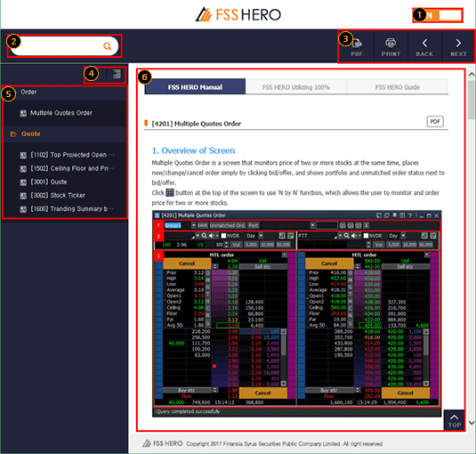
Task: Open the Day dropdown in the PTT pane
Action: (x=403, y=236)
